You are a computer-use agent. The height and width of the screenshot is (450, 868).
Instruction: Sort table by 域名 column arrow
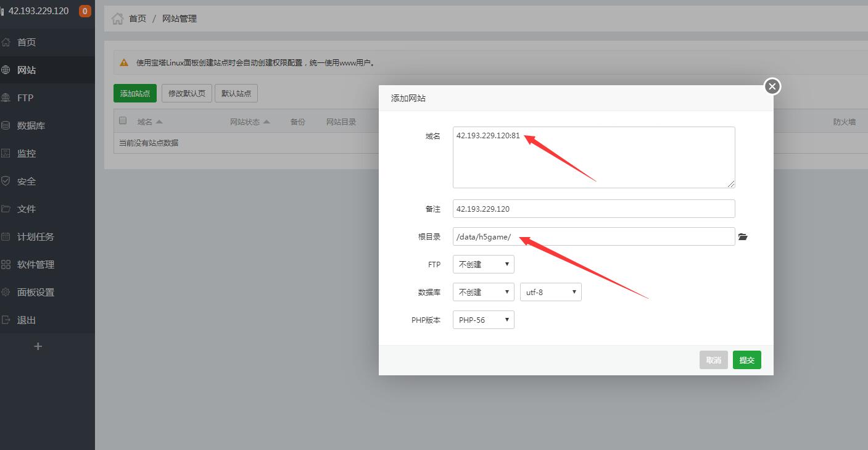159,122
